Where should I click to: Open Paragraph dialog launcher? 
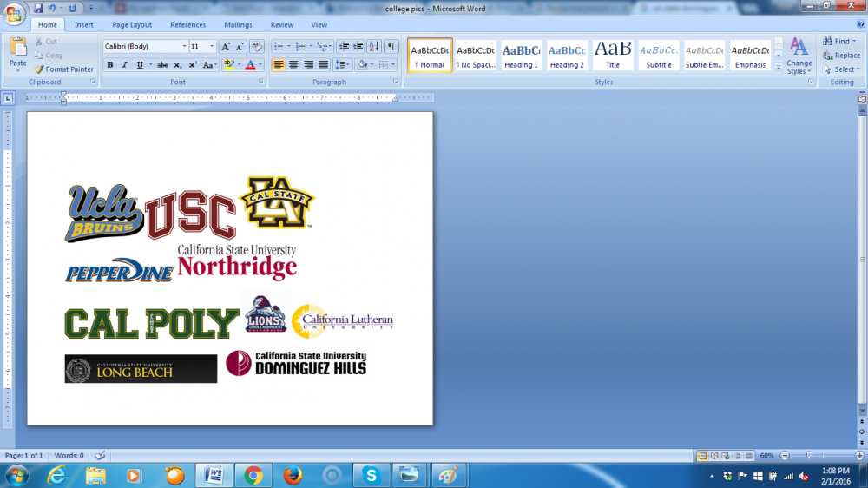pos(396,82)
